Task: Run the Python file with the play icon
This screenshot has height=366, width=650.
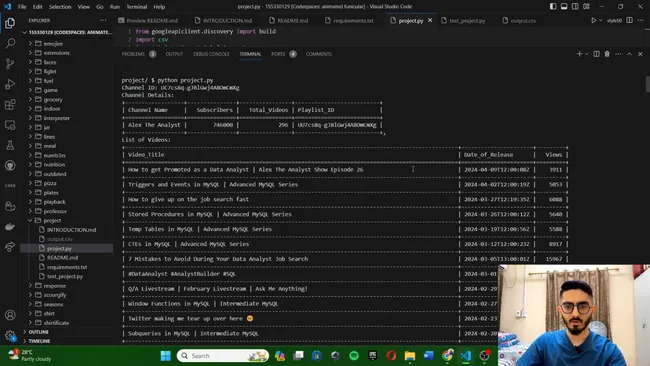Action: point(594,20)
